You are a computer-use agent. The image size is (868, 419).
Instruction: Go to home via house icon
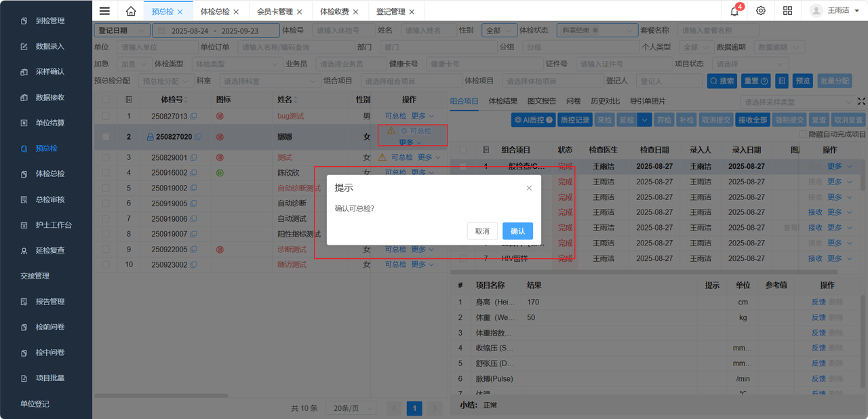click(x=131, y=11)
